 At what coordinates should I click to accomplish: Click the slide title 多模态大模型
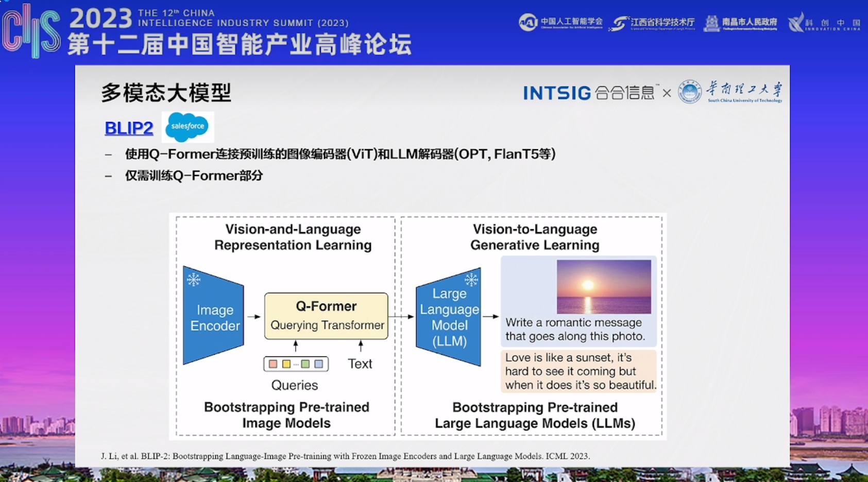[x=166, y=93]
